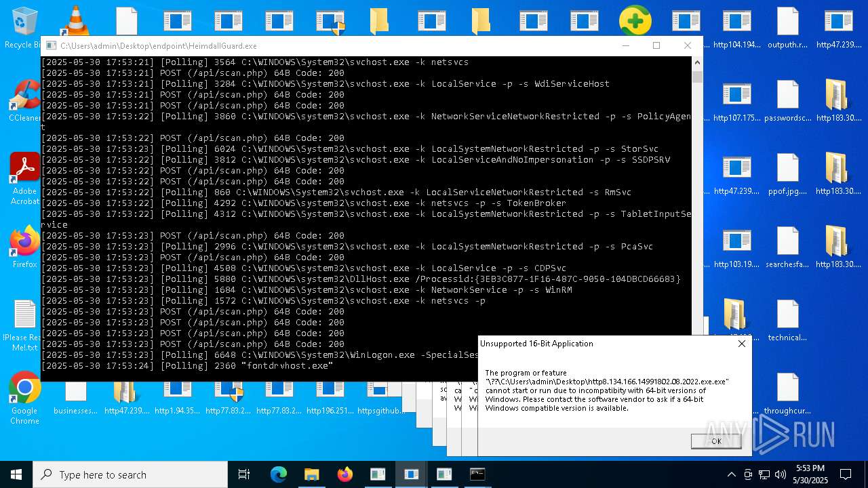Click OK in Unsupported 16-Bit Application dialog

[x=716, y=441]
